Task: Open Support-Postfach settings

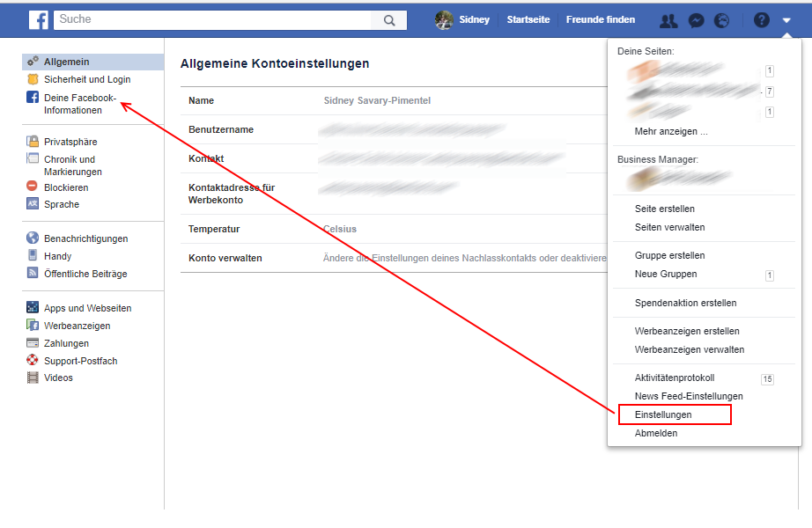Action: tap(80, 361)
